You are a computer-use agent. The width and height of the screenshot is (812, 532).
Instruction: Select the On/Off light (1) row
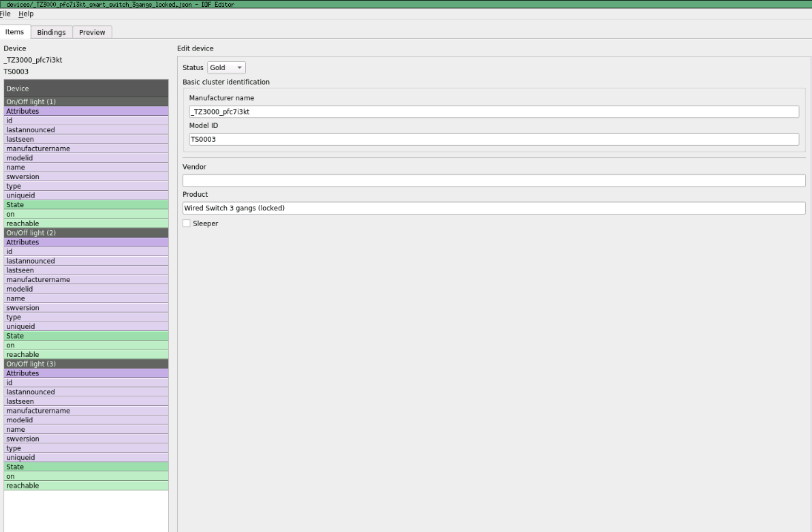86,102
